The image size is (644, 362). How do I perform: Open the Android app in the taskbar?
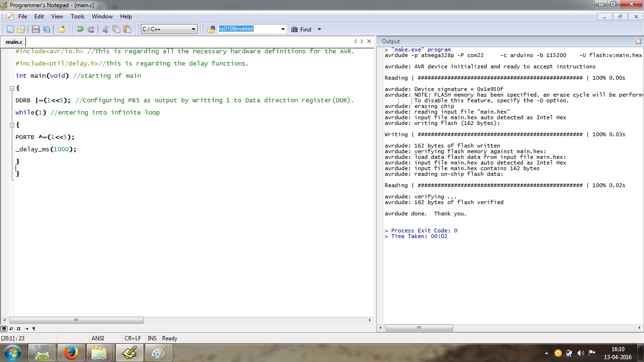tap(42, 353)
